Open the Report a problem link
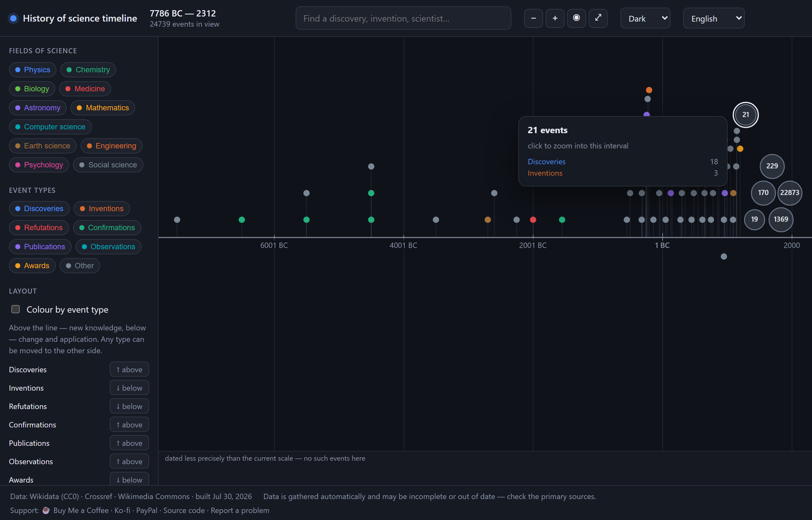812x520 pixels. [x=240, y=510]
